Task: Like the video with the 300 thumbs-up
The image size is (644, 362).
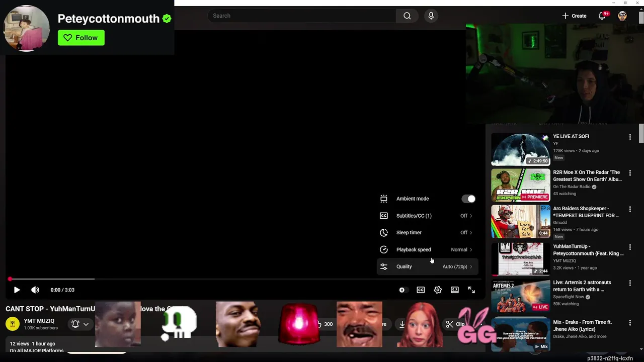Action: (x=324, y=324)
